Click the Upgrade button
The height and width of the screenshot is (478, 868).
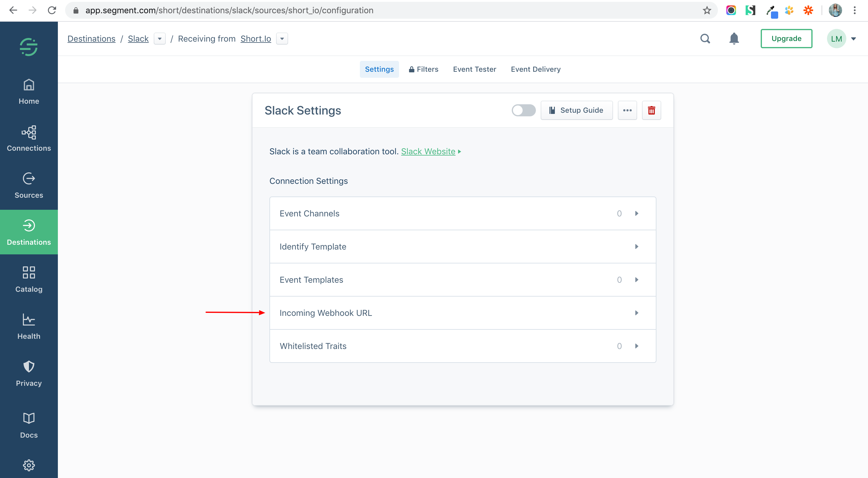(x=786, y=39)
